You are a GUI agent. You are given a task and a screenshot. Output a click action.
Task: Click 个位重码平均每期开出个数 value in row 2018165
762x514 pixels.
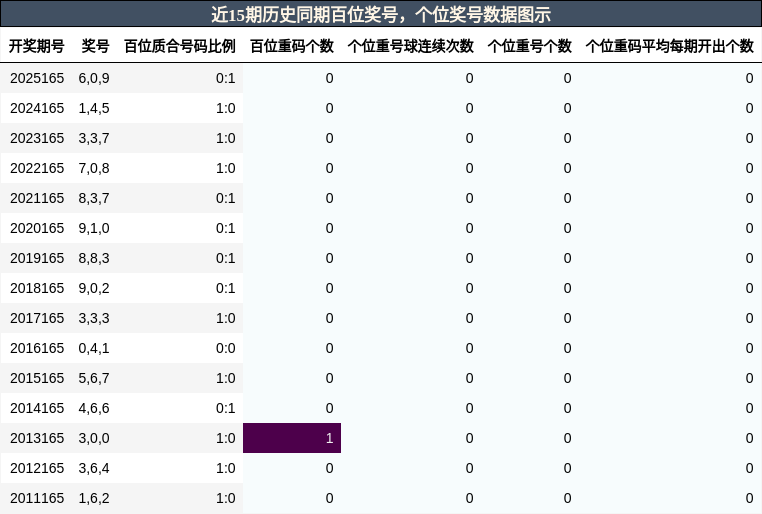coord(749,289)
